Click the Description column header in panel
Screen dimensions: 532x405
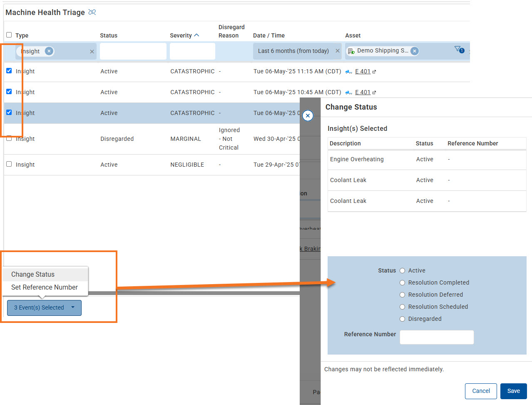[345, 143]
